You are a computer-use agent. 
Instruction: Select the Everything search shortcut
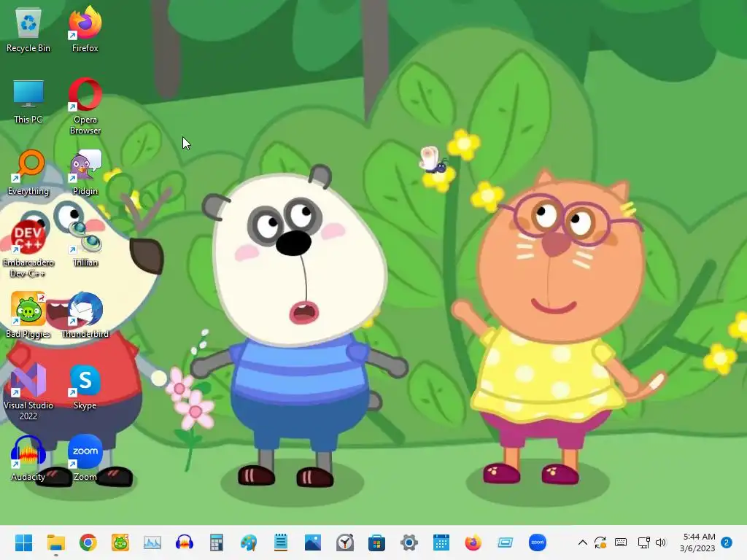click(28, 174)
